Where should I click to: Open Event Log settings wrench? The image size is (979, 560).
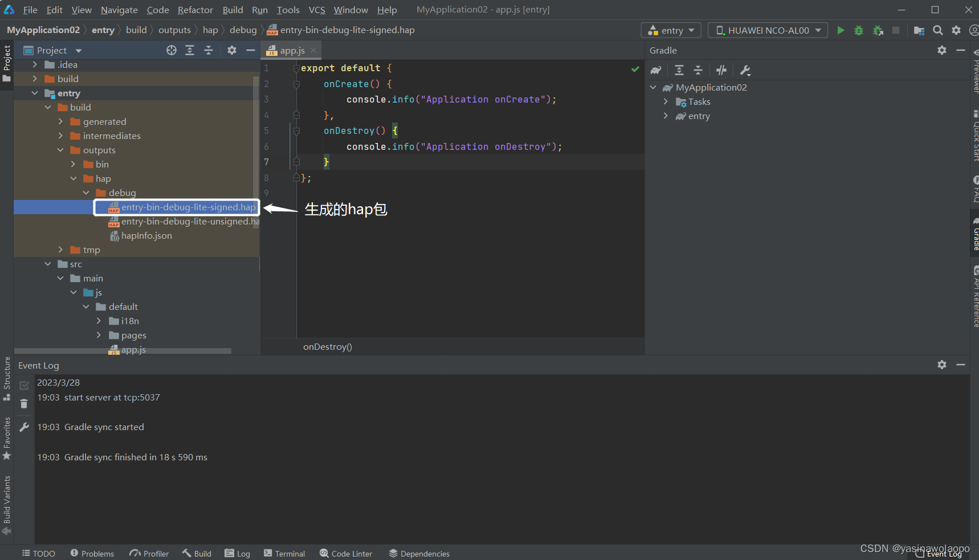[x=24, y=427]
